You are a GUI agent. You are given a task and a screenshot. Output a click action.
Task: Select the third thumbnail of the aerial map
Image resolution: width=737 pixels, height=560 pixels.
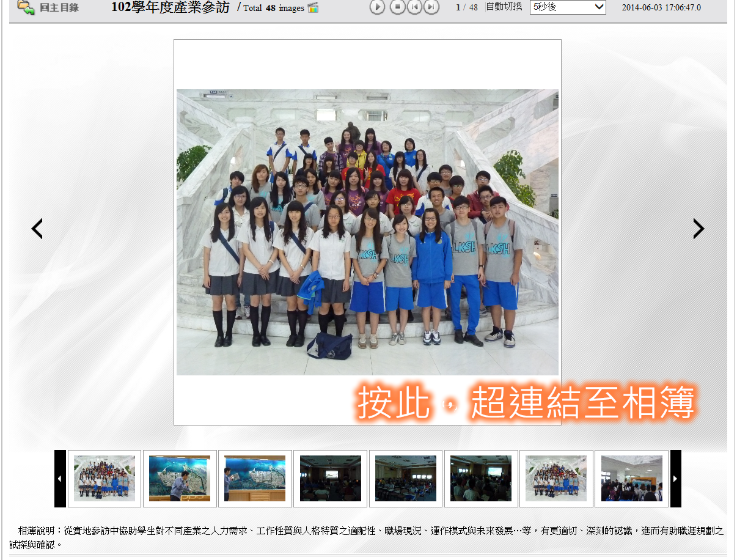tap(255, 479)
